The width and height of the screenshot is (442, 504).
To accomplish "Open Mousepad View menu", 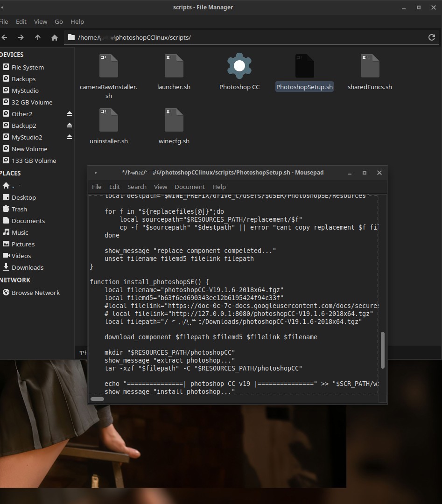I will pos(161,187).
